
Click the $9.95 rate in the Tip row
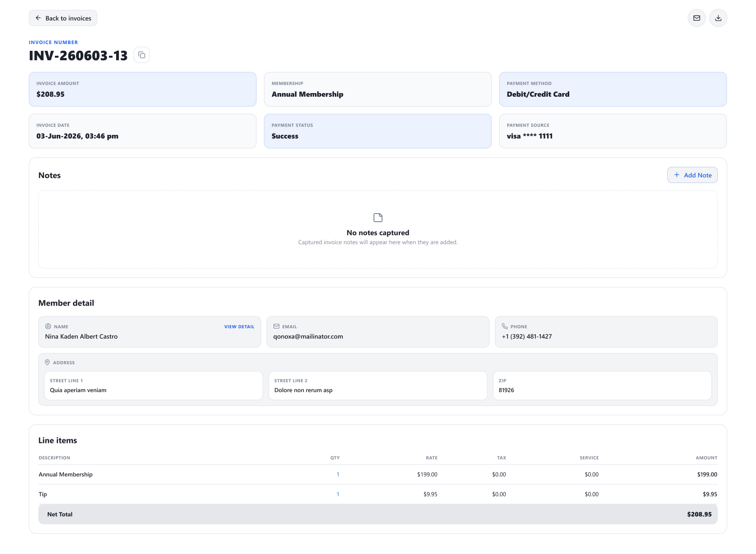coord(430,494)
